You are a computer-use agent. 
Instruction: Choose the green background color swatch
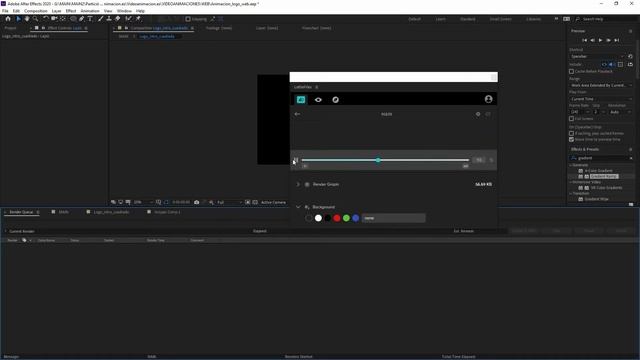[346, 218]
